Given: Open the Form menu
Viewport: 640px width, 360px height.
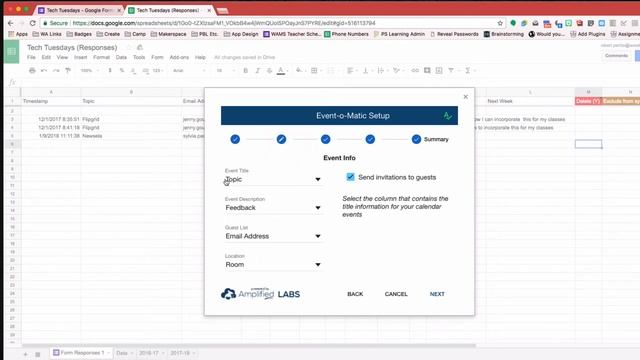Looking at the screenshot, I should pos(157,57).
